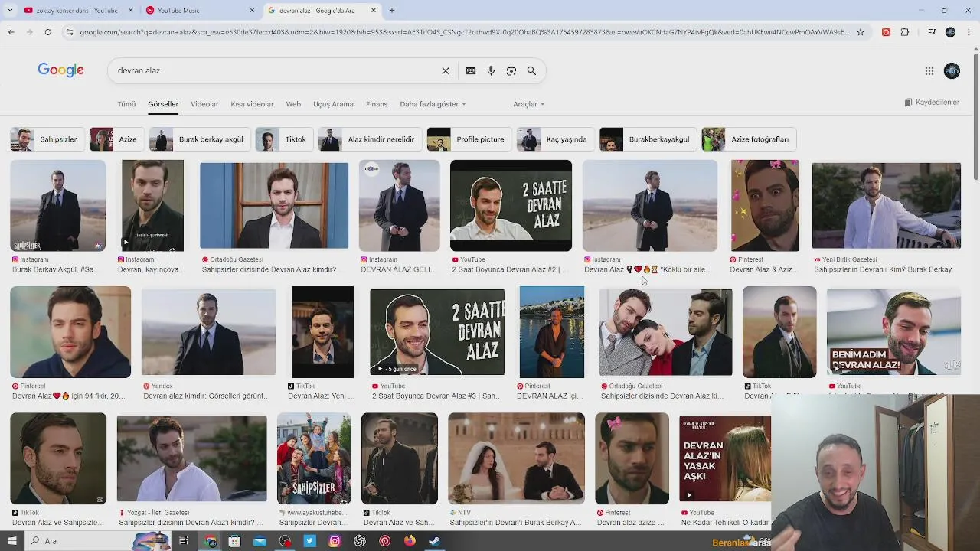Open Microsoft Store from the taskbar

234,541
